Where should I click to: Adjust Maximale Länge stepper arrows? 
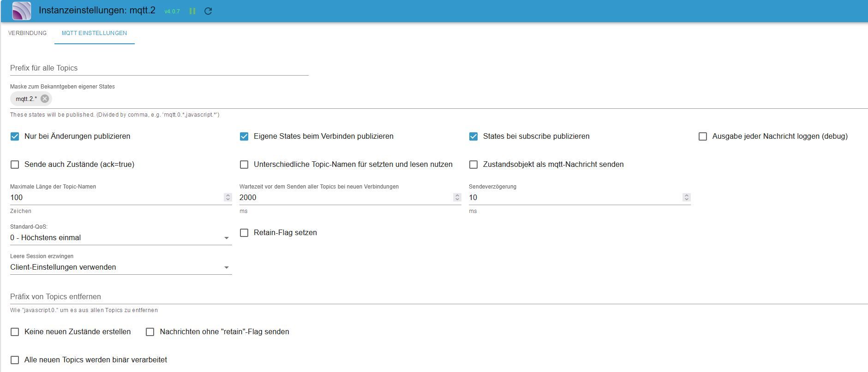(x=227, y=197)
